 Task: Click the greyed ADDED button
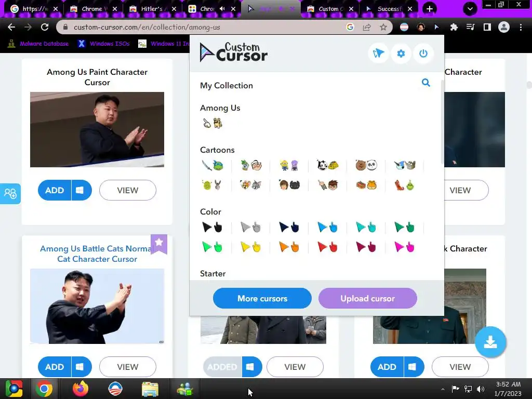tap(222, 367)
